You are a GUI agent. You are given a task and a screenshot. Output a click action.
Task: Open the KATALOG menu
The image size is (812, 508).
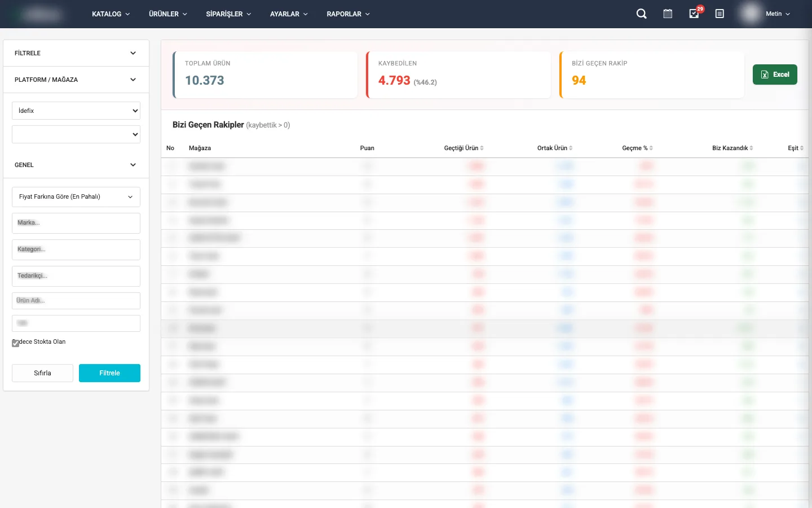pos(111,14)
